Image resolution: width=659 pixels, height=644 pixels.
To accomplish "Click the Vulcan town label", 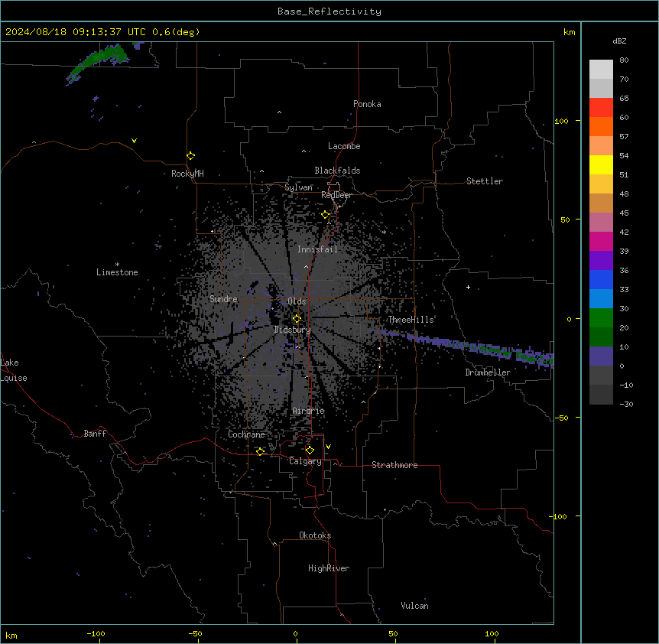I will (414, 606).
